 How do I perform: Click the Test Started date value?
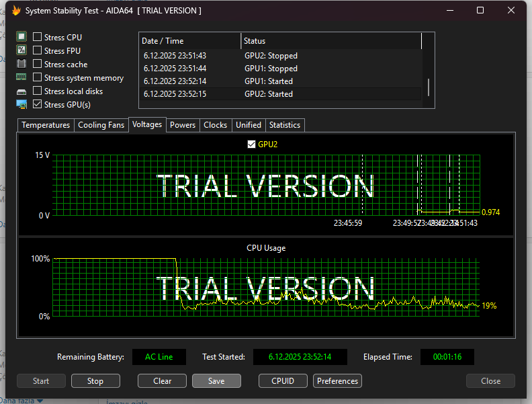coord(300,357)
